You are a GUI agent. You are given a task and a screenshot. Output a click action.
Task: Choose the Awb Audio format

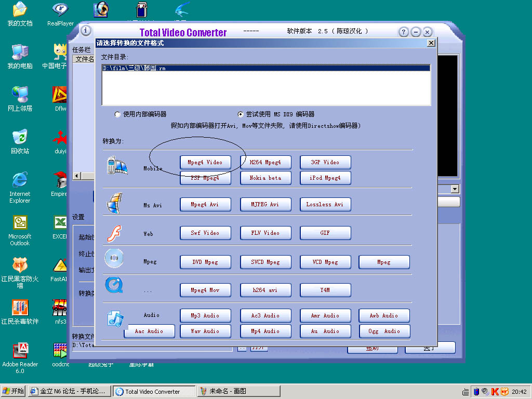(384, 315)
